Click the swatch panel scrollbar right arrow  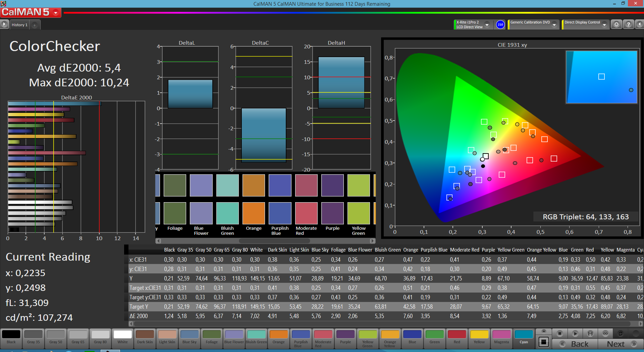[372, 241]
